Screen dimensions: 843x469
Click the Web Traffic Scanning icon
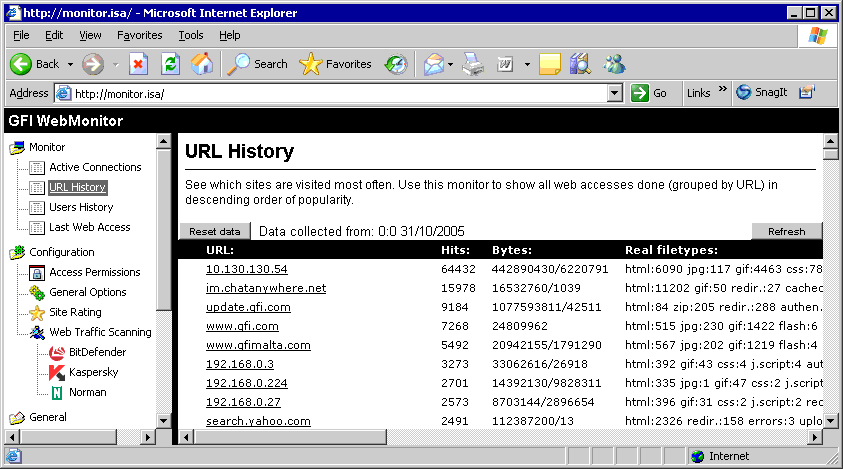(x=37, y=332)
